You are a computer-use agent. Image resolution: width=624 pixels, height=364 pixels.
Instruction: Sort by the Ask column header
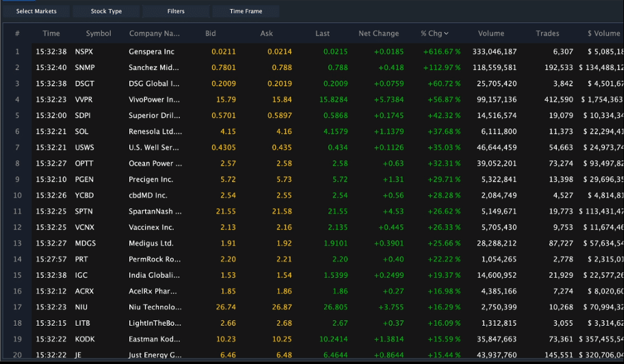click(267, 33)
